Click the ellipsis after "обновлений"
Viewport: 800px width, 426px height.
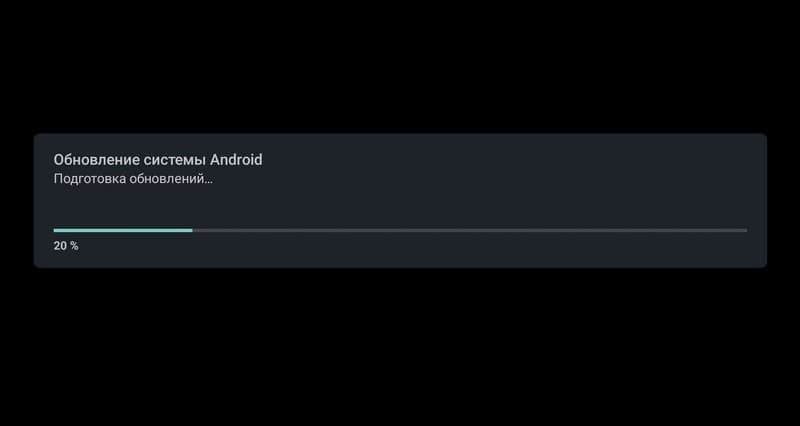point(208,183)
